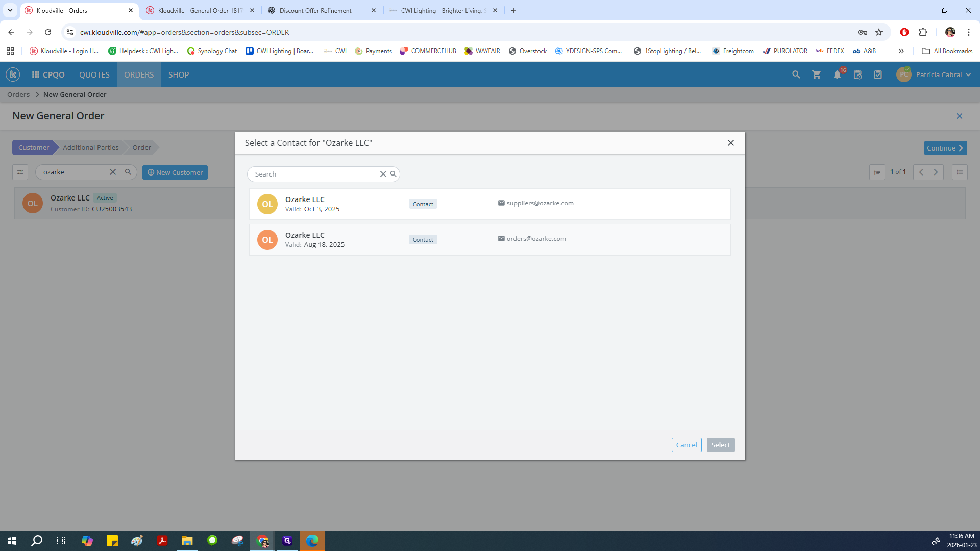Open File Explorer from the taskbar

coord(187,540)
